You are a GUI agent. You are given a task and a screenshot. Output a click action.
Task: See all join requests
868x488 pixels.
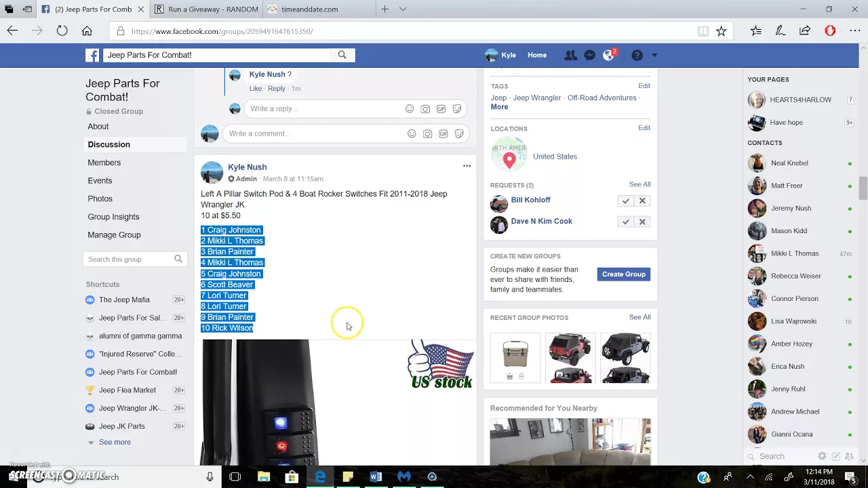[x=639, y=184]
